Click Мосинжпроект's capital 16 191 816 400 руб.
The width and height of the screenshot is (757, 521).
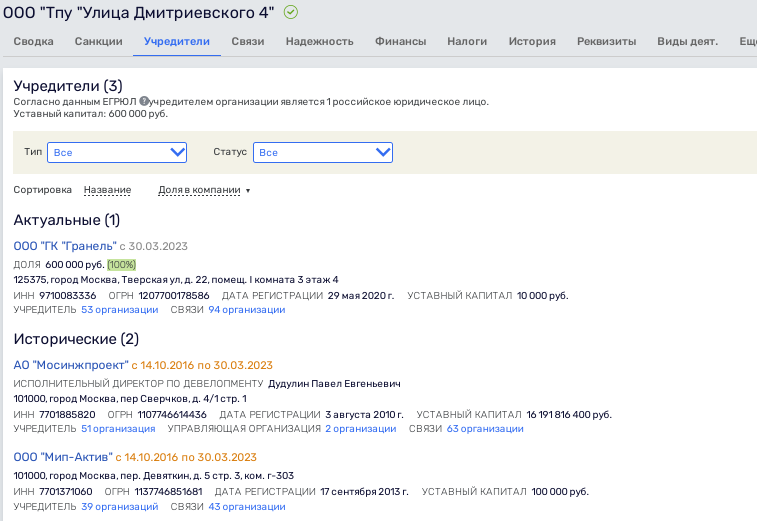[x=569, y=415]
